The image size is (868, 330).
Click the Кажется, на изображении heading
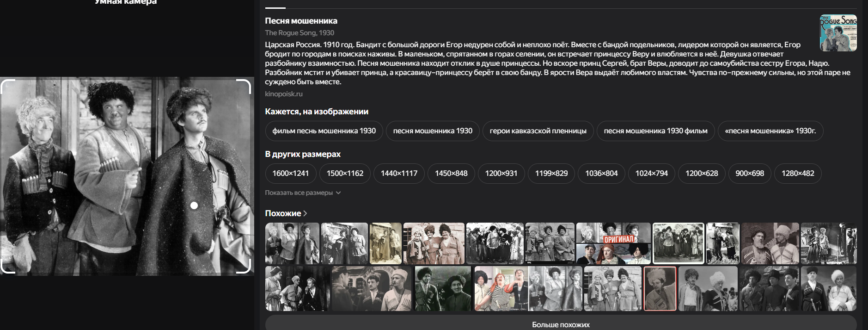[317, 112]
